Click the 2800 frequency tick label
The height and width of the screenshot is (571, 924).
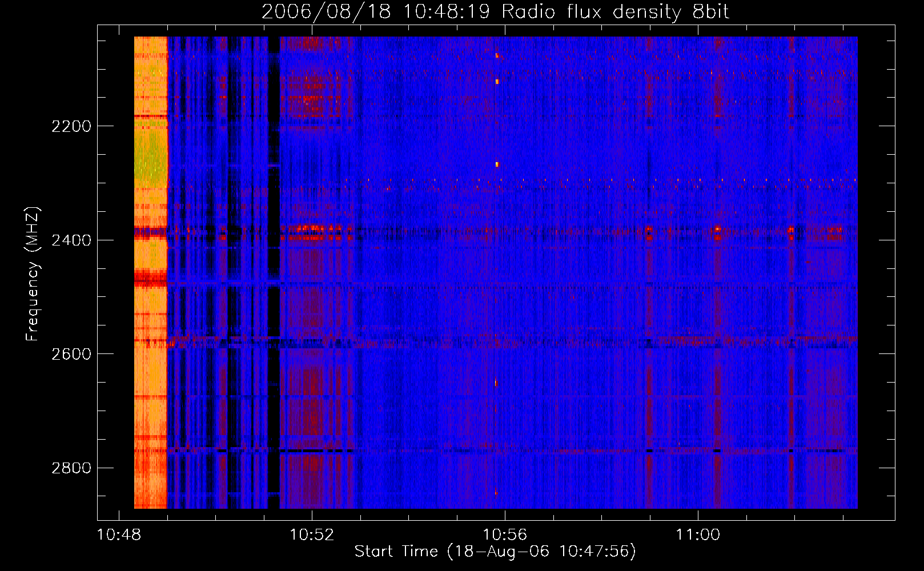pos(71,468)
